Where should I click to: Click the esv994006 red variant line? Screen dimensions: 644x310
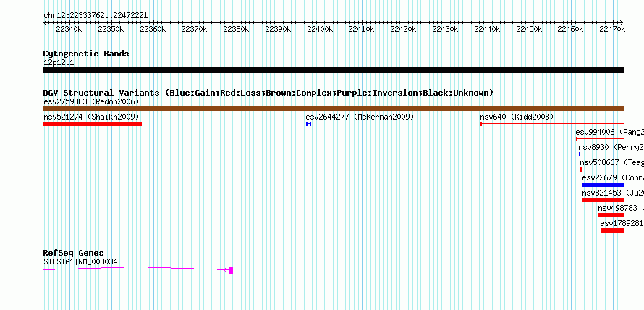600,139
